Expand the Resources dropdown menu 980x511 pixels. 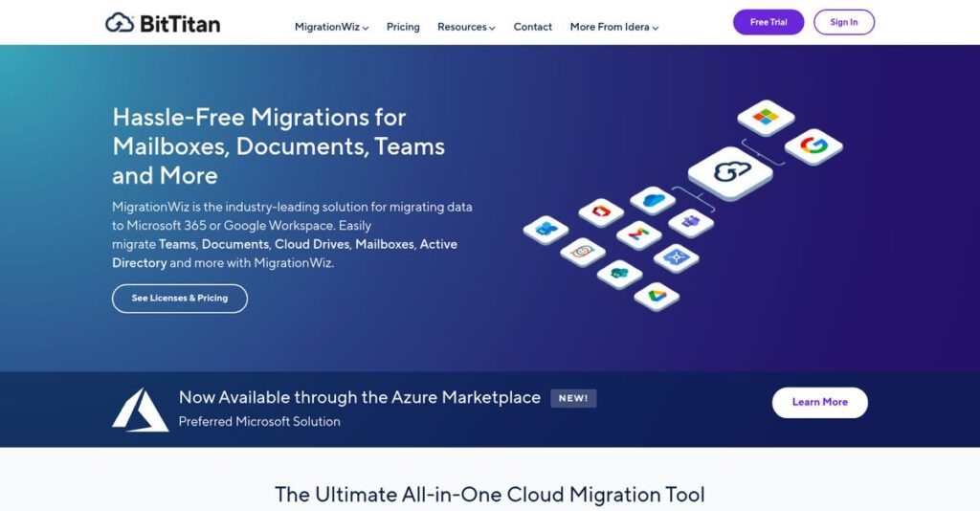(466, 27)
